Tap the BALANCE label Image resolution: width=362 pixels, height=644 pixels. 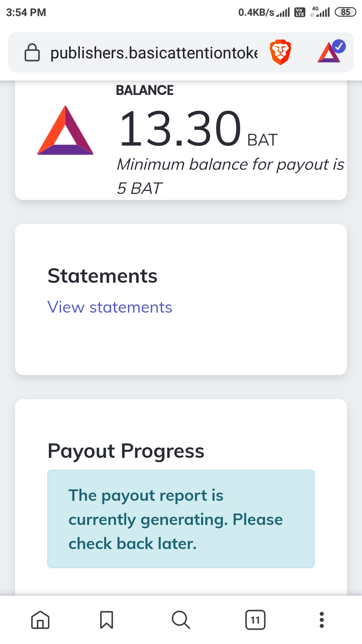[x=145, y=90]
